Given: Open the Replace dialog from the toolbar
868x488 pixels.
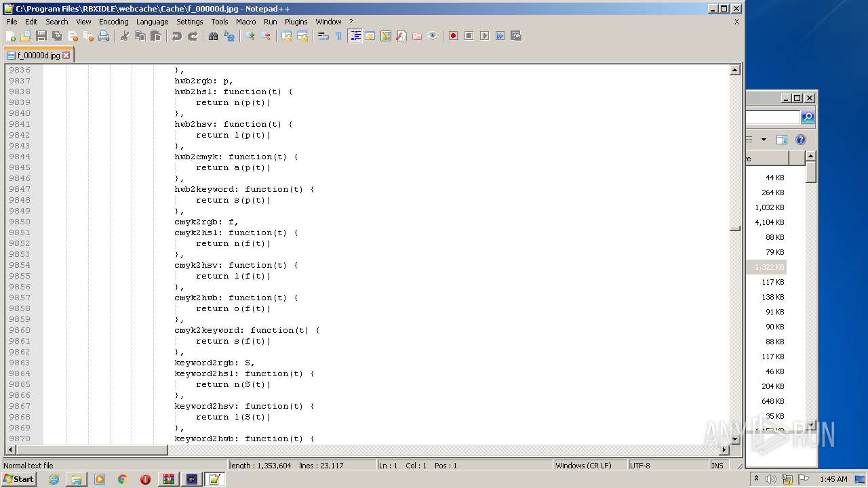Looking at the screenshot, I should [229, 36].
